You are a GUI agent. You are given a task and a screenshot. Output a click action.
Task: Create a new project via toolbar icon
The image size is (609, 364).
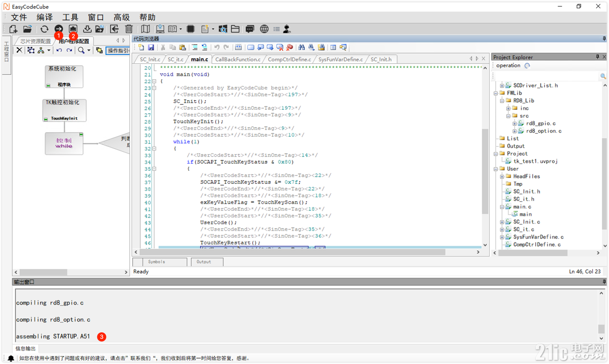(13, 29)
